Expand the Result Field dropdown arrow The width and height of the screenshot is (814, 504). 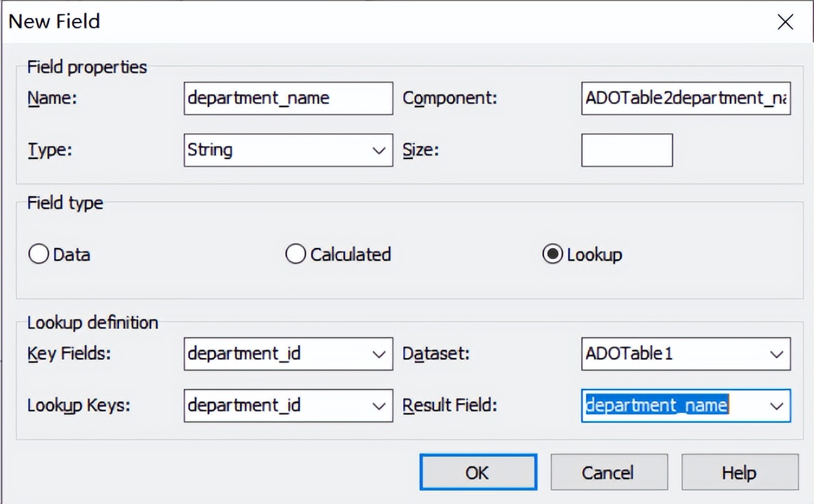776,406
